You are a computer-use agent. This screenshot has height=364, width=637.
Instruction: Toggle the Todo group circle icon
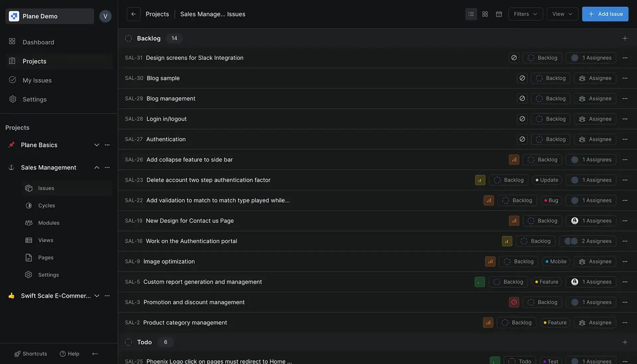point(128,342)
